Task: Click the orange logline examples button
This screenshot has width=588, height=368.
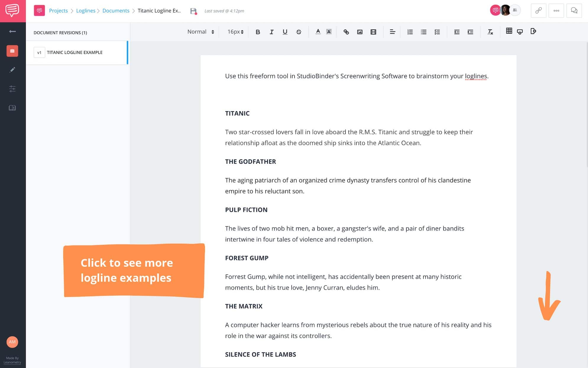Action: pos(134,270)
